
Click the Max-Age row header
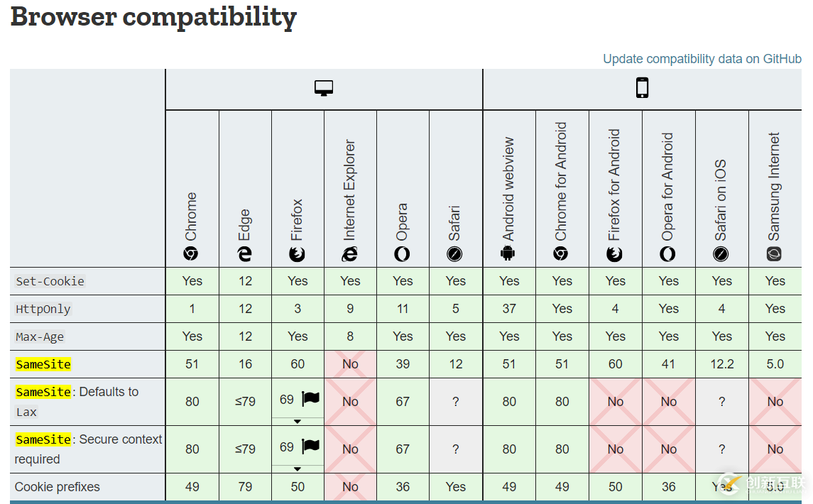coord(40,336)
